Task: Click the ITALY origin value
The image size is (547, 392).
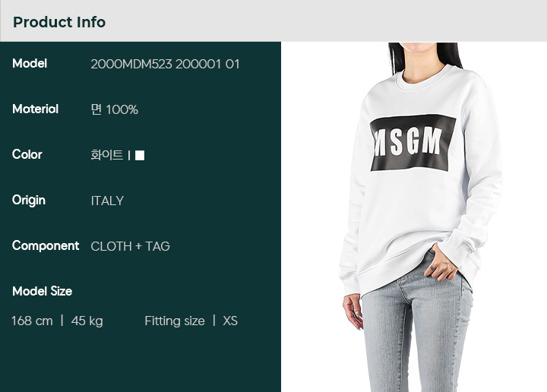Action: coord(107,201)
